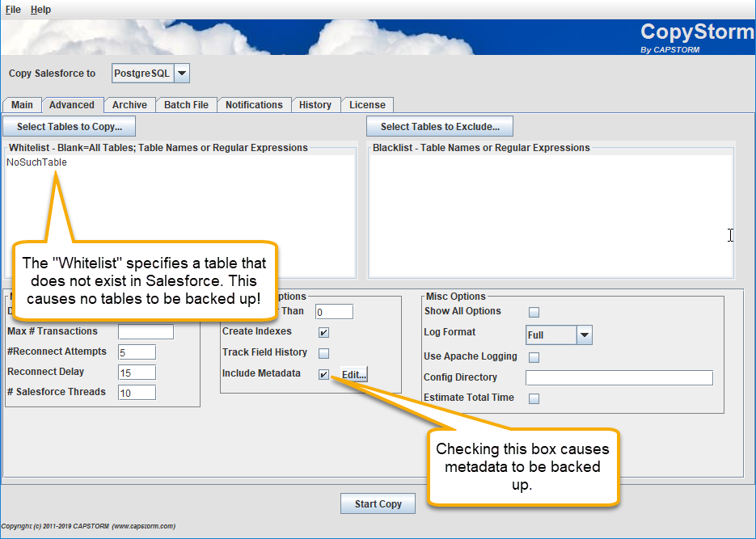Select the Advanced tab
756x539 pixels.
72,105
